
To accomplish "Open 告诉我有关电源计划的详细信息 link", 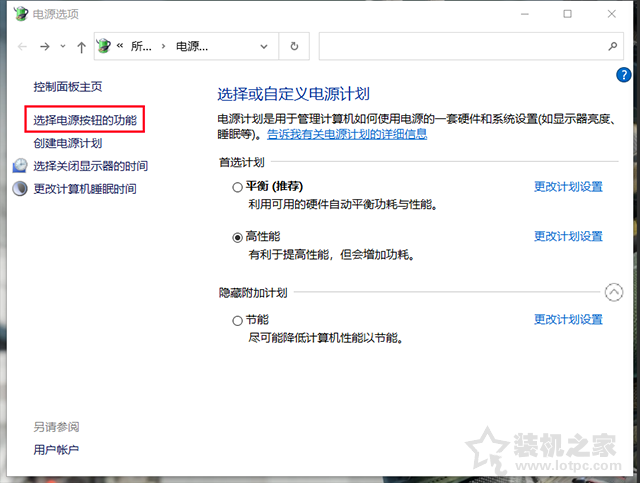I will click(347, 134).
